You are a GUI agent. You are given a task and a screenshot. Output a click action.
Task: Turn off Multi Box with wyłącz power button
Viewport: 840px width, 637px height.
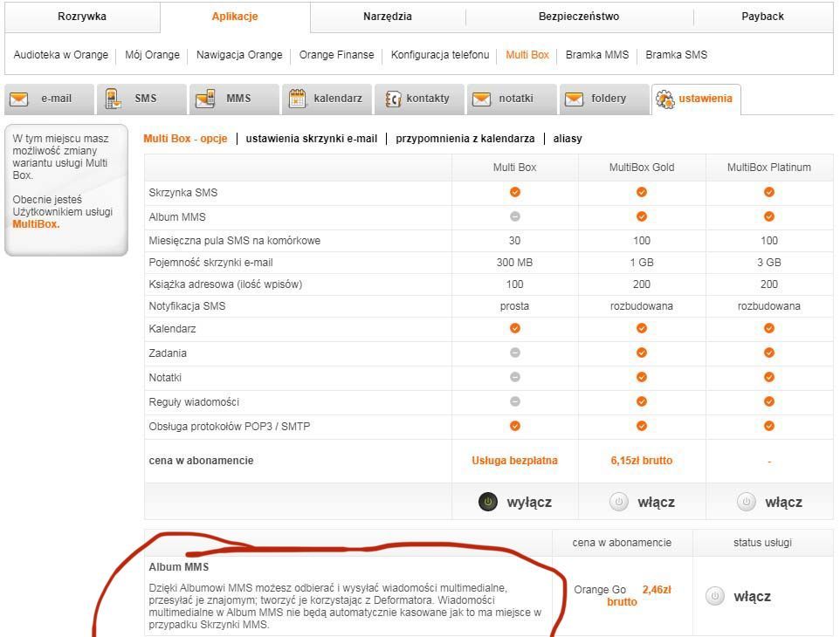pyautogui.click(x=488, y=502)
